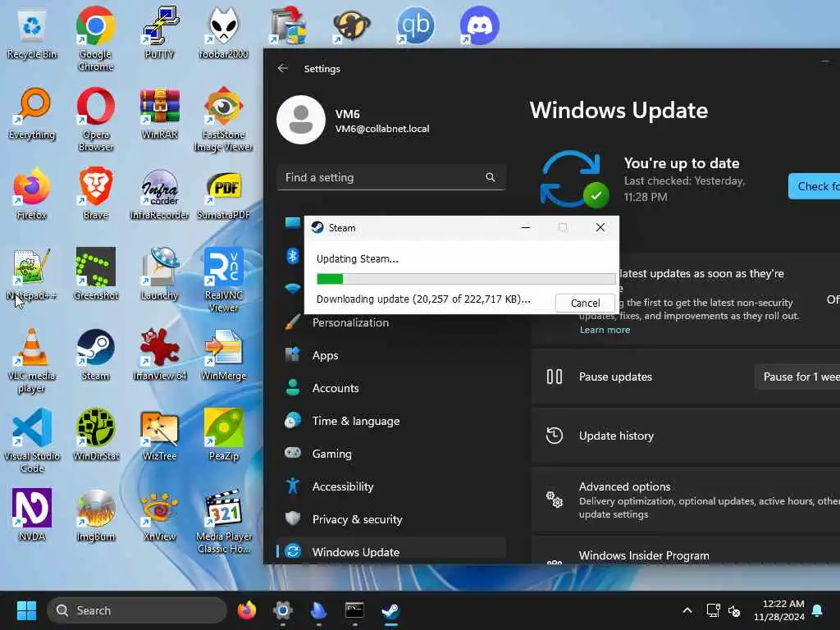840x630 pixels.
Task: Launch Opera Browser from the desktop
Action: click(x=95, y=119)
